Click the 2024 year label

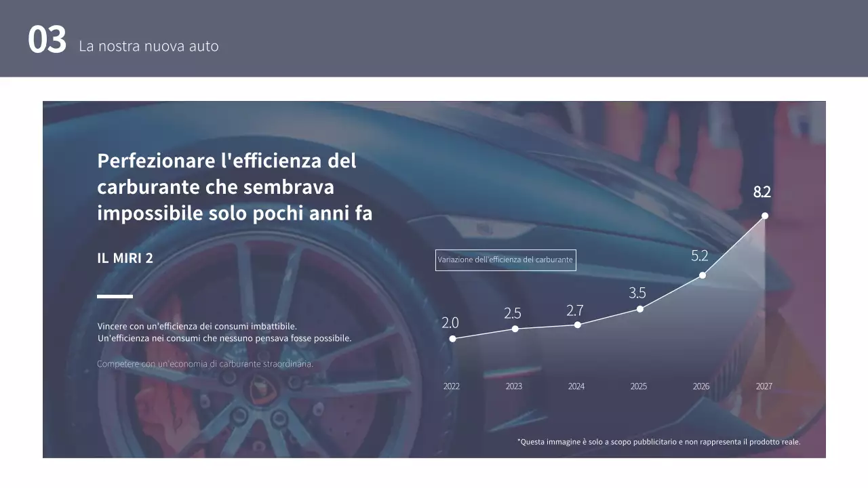pyautogui.click(x=576, y=386)
